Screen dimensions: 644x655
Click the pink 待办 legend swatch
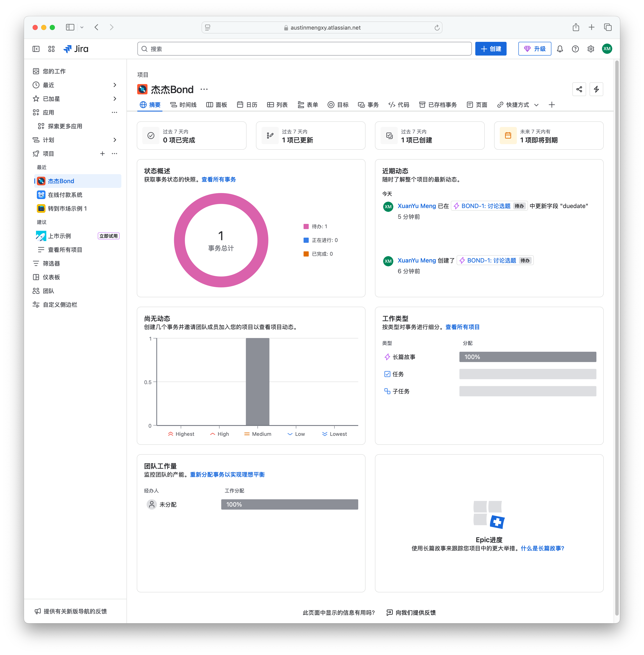(x=306, y=226)
